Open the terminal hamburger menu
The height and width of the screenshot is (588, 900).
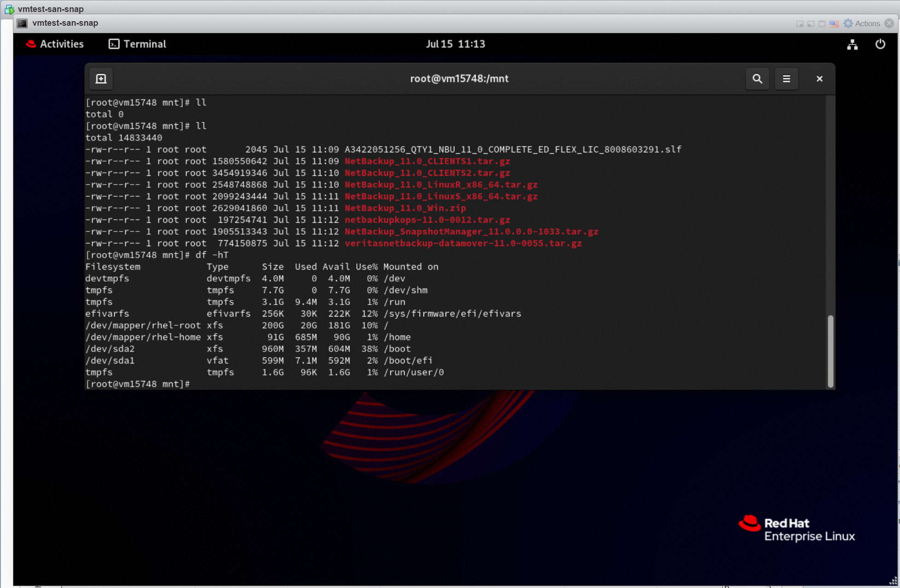coord(786,79)
